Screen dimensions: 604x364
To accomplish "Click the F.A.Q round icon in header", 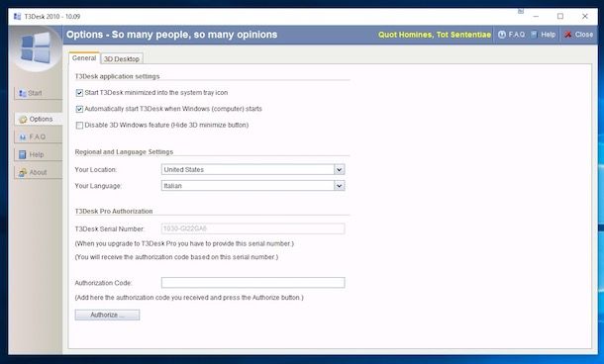I will tap(502, 35).
